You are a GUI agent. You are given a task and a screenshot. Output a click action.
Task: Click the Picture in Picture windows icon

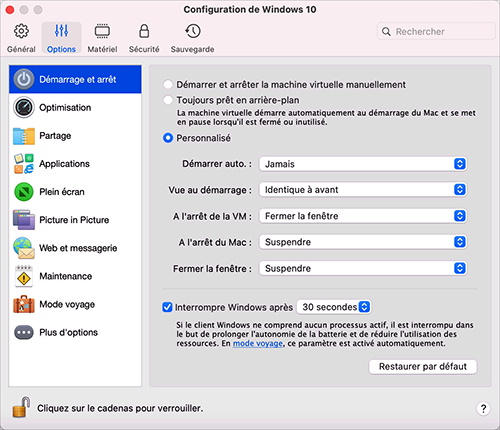[x=24, y=220]
